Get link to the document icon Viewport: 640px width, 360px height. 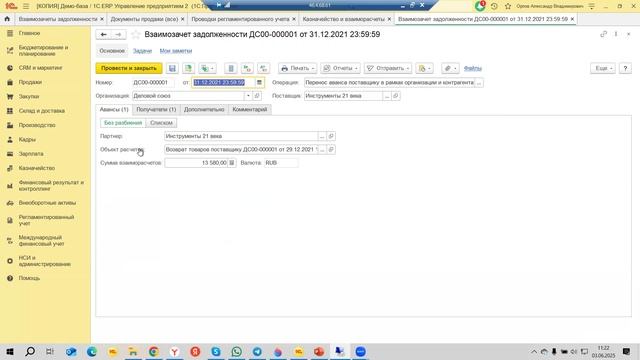[603, 34]
